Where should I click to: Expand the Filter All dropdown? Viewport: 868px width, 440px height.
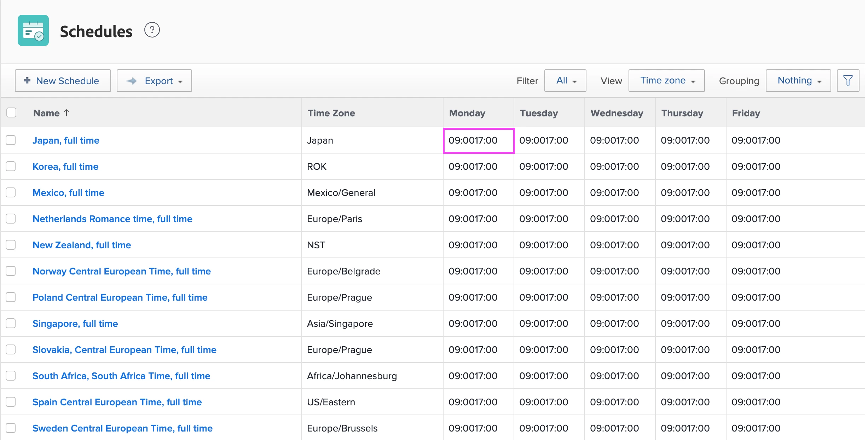tap(565, 81)
